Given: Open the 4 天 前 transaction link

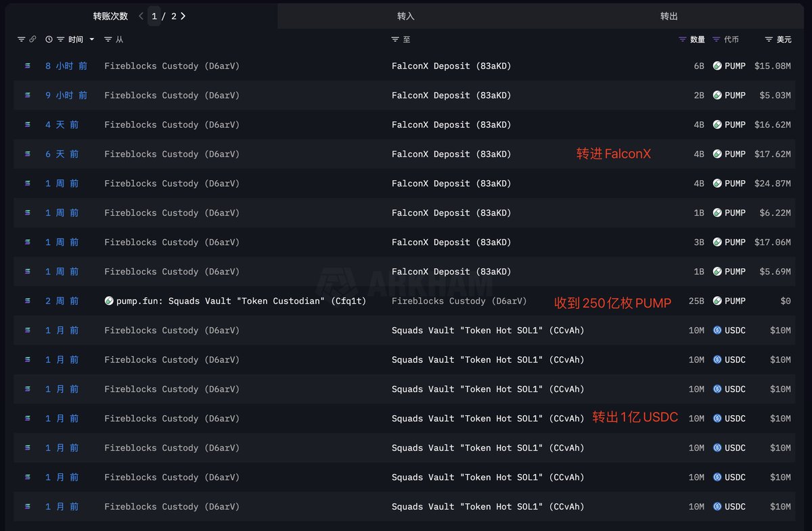Looking at the screenshot, I should [x=62, y=125].
